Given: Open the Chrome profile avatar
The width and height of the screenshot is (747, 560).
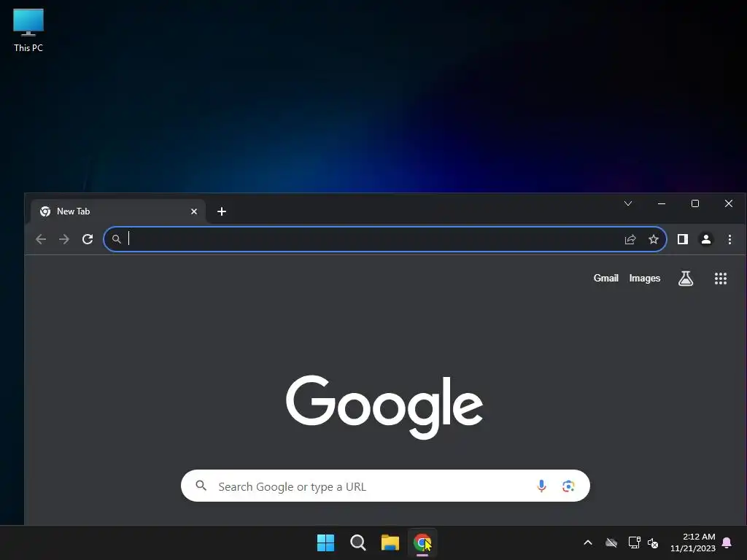Looking at the screenshot, I should point(706,239).
